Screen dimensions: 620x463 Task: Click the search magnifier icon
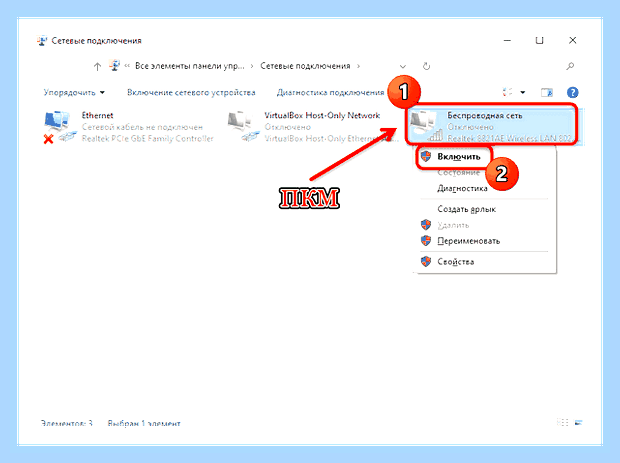click(x=570, y=66)
